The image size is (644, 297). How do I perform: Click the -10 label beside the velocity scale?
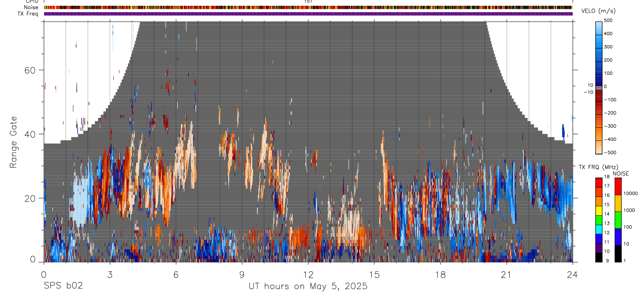[588, 92]
